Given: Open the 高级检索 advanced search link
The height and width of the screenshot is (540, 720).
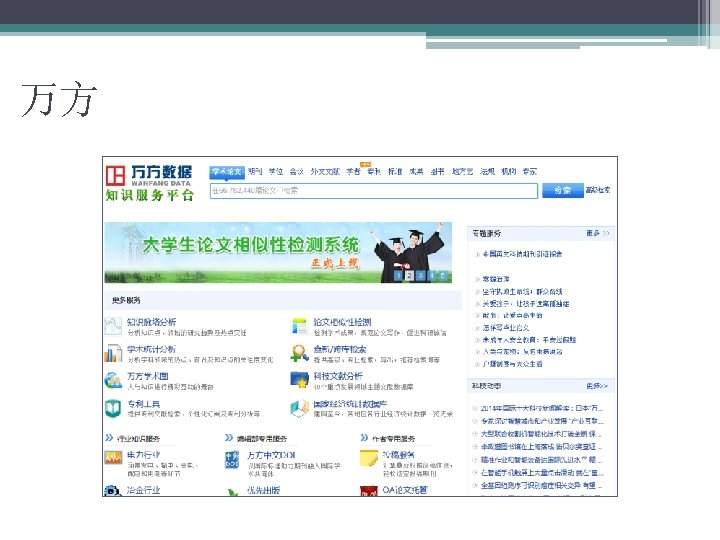Looking at the screenshot, I should (x=598, y=190).
